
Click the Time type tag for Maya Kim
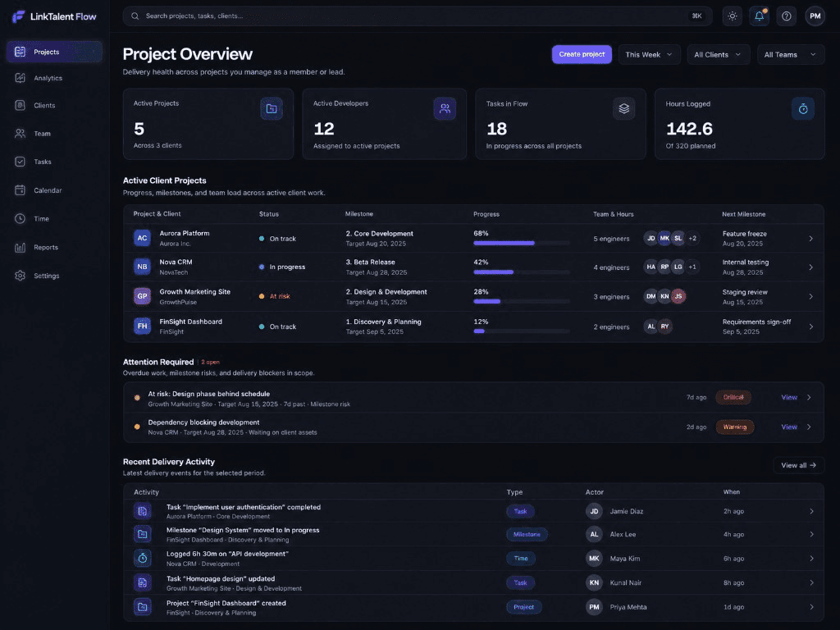[521, 558]
